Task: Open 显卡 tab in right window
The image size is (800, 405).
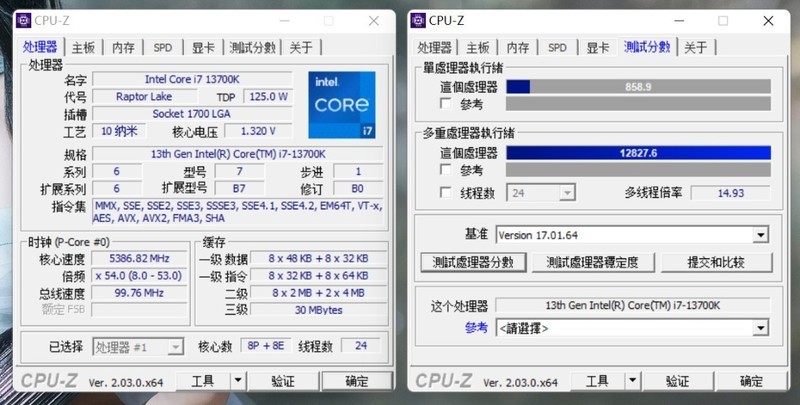Action: pyautogui.click(x=597, y=48)
